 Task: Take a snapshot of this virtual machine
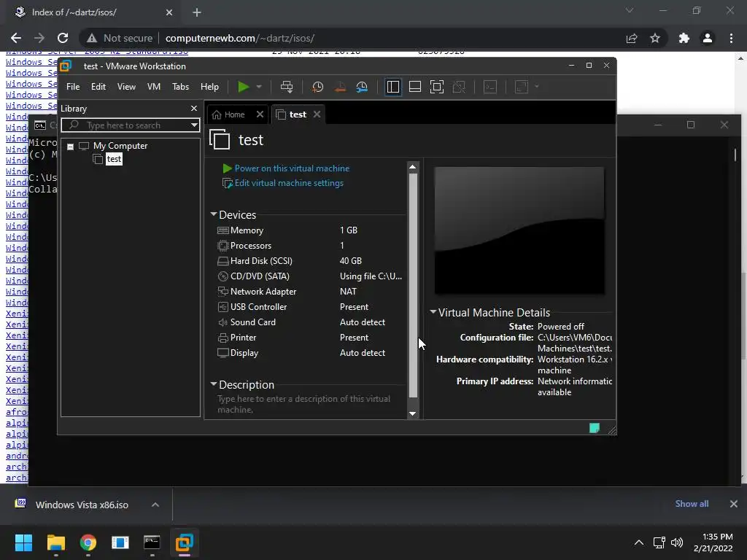click(x=318, y=87)
